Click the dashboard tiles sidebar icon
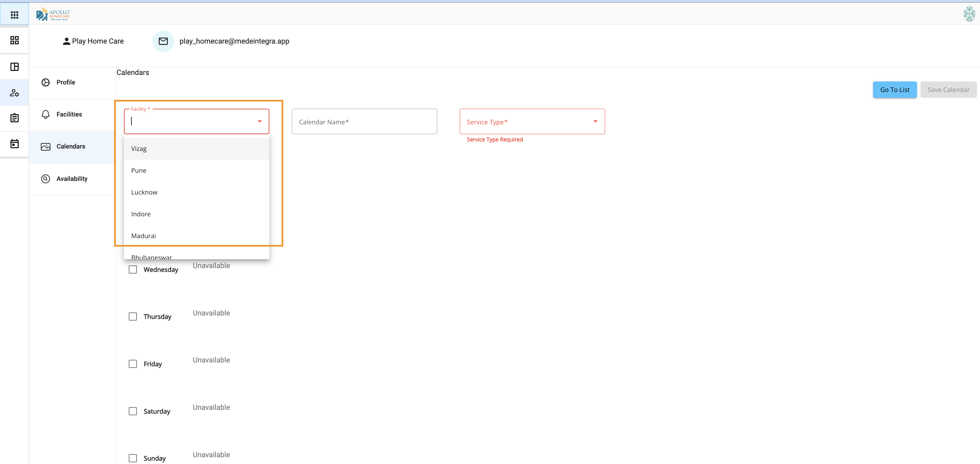This screenshot has height=464, width=980. click(14, 40)
